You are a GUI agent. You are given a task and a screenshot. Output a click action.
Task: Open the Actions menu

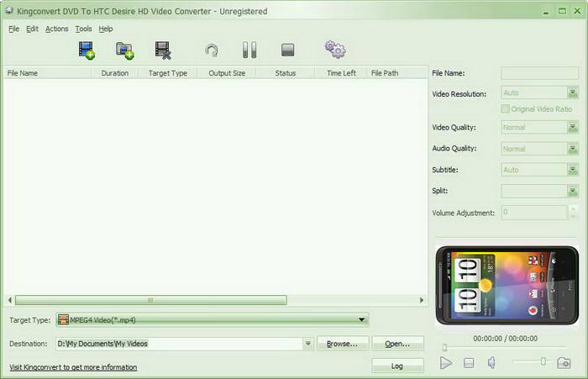click(57, 29)
